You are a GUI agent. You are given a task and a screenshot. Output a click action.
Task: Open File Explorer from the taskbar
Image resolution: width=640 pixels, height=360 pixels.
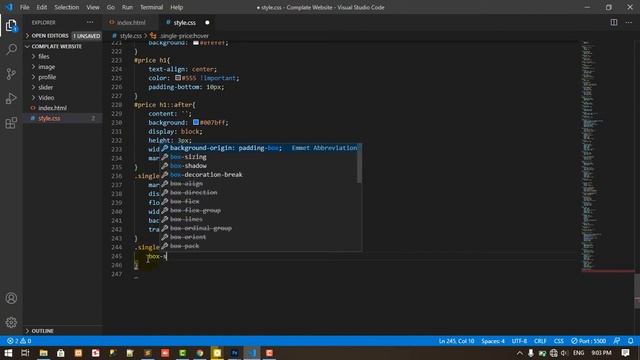tap(43, 353)
